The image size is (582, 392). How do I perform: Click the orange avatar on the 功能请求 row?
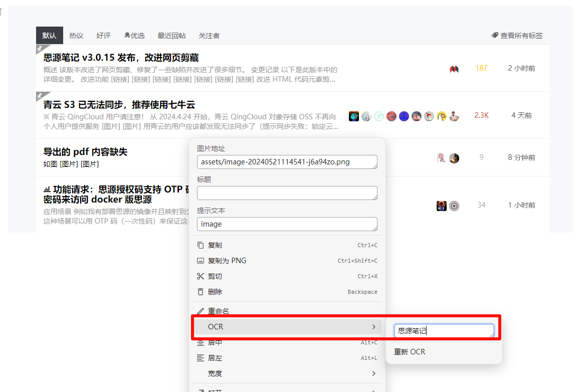pyautogui.click(x=441, y=206)
